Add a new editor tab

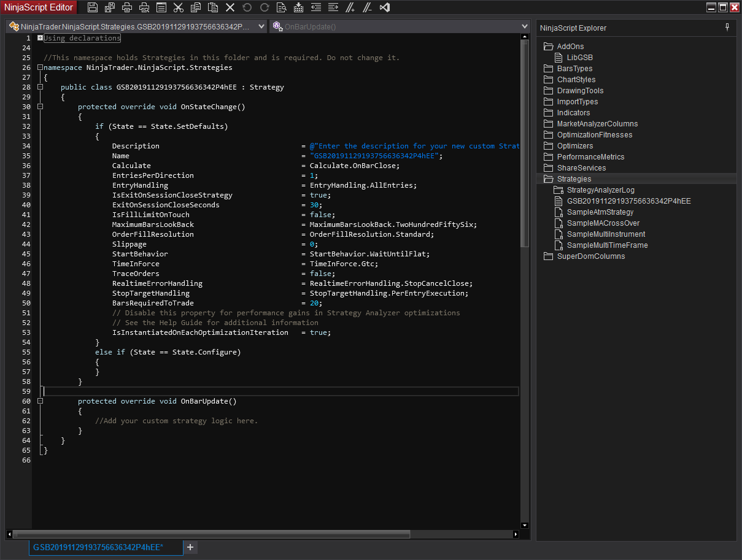coord(190,547)
